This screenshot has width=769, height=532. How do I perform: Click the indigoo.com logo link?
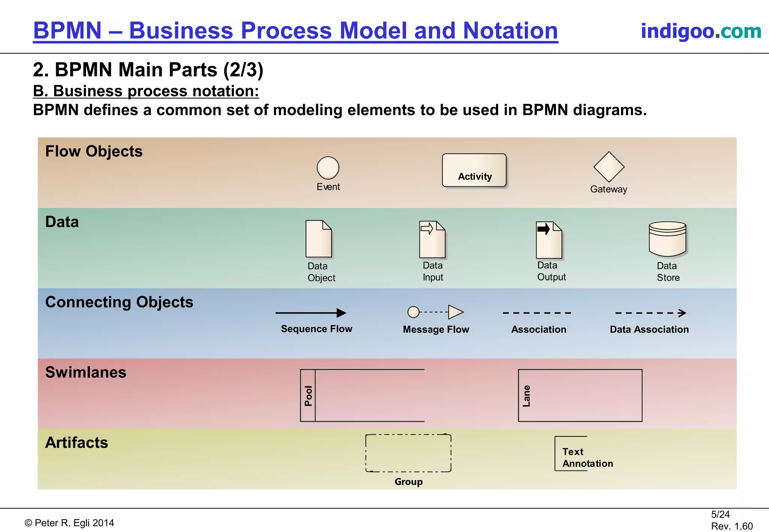pos(701,31)
